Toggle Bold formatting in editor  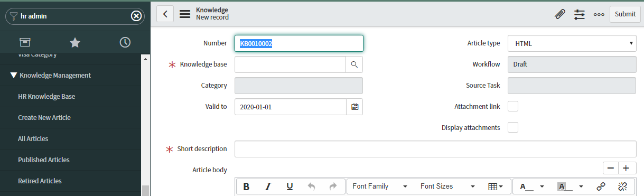(246, 186)
